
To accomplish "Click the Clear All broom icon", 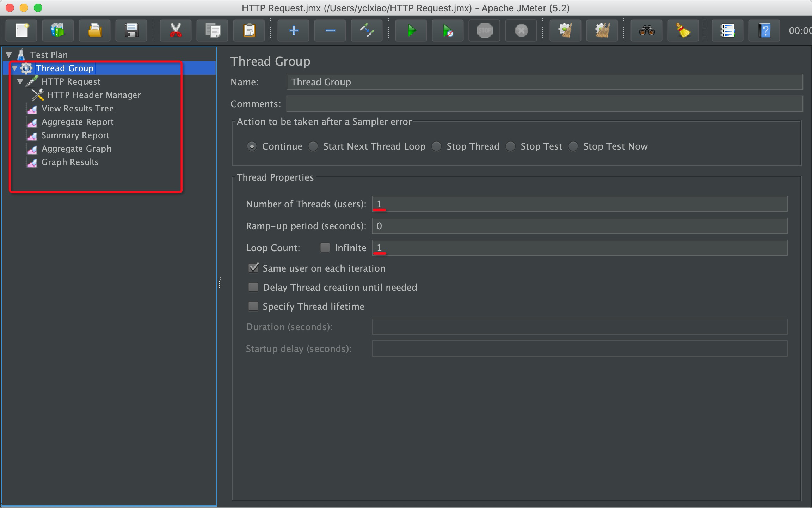I will [x=602, y=31].
